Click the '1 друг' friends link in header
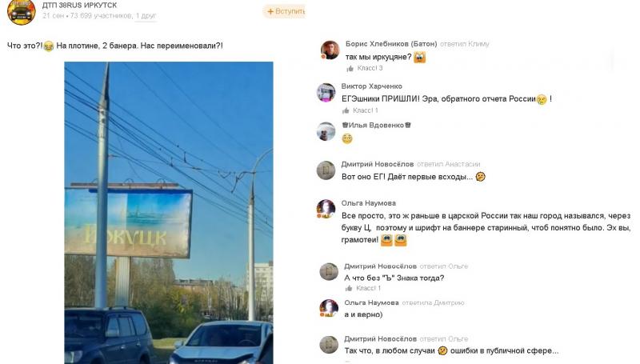Viewport: 640px width, 364px height. 146,16
